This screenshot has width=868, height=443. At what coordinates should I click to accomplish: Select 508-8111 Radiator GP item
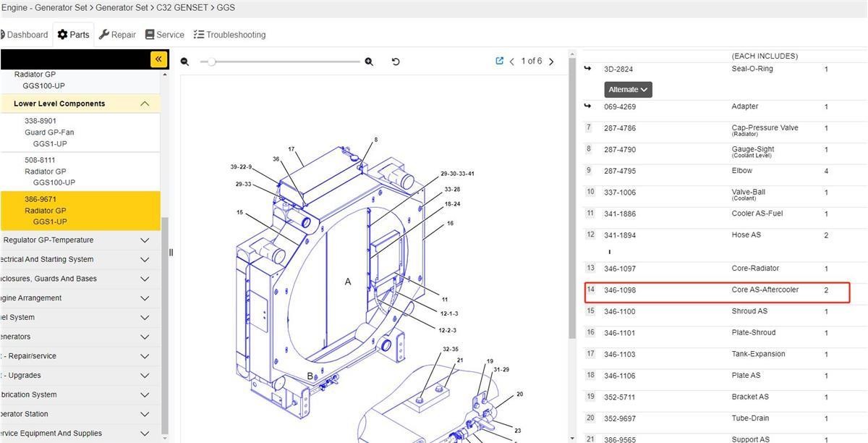[x=80, y=172]
